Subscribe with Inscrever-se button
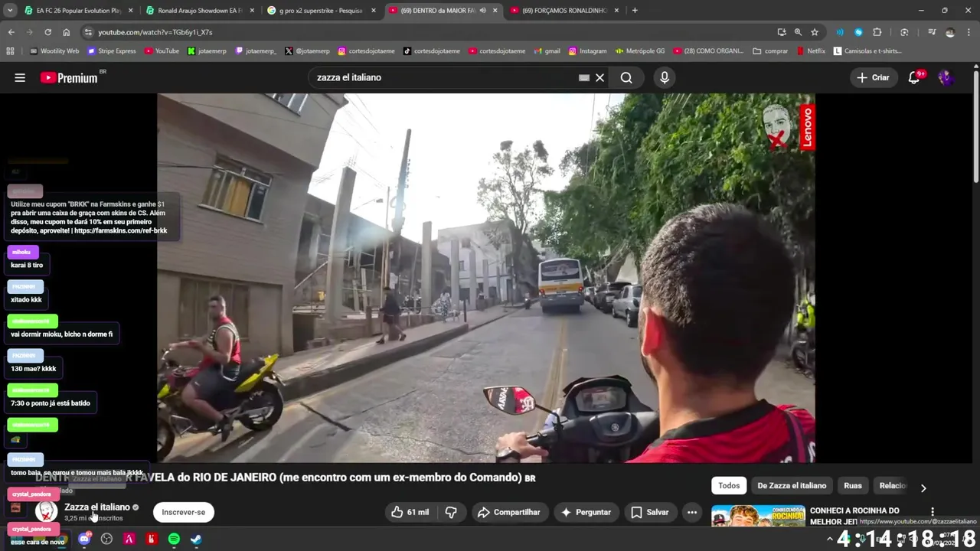The image size is (980, 551). tap(184, 512)
